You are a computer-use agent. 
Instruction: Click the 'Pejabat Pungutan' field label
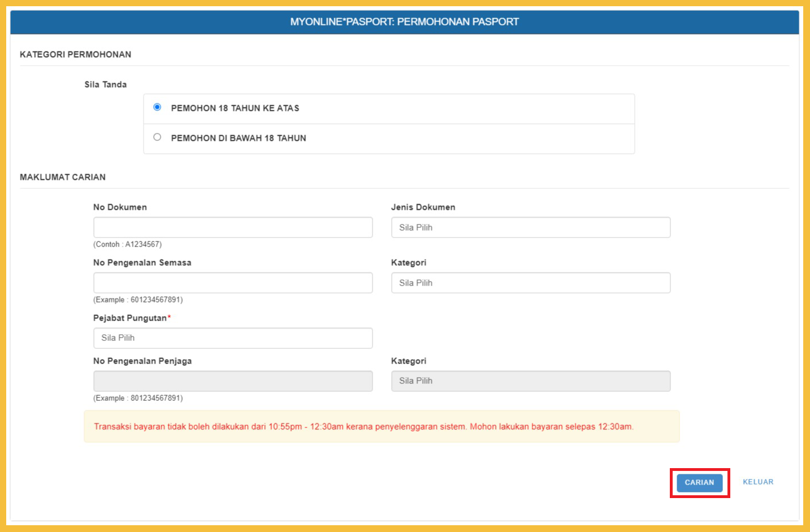tap(130, 318)
